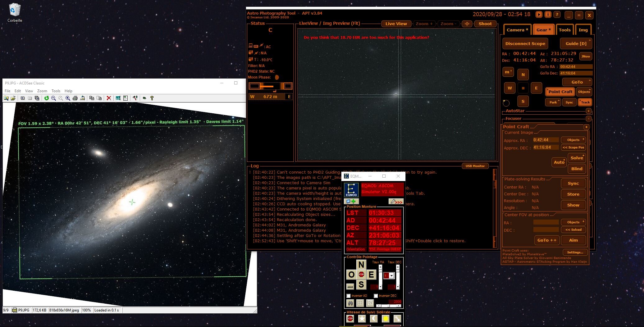Image resolution: width=644 pixels, height=327 pixels.
Task: Click the APT Log panel scrollbar
Action: pos(495,208)
